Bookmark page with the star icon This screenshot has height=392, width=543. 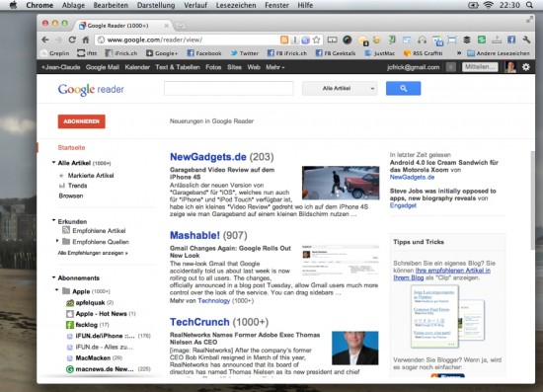[x=316, y=39]
